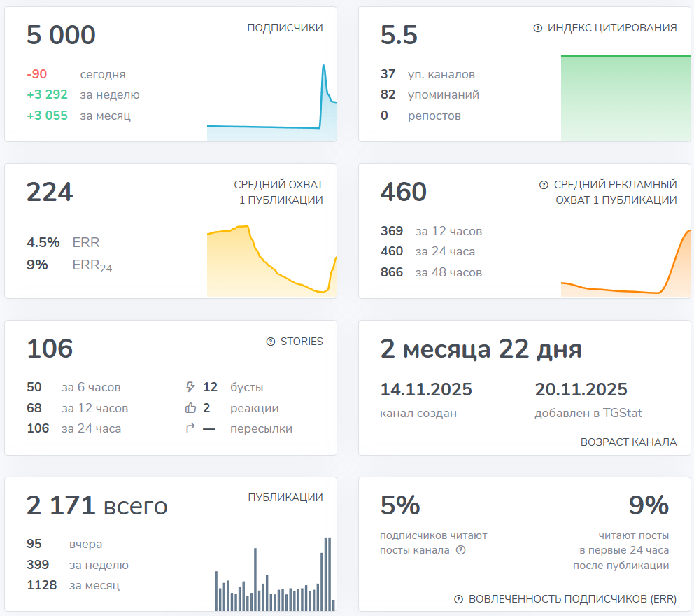Screen dimensions: 694x616
Task: Click the thumbs-up реакции icon
Action: click(190, 408)
